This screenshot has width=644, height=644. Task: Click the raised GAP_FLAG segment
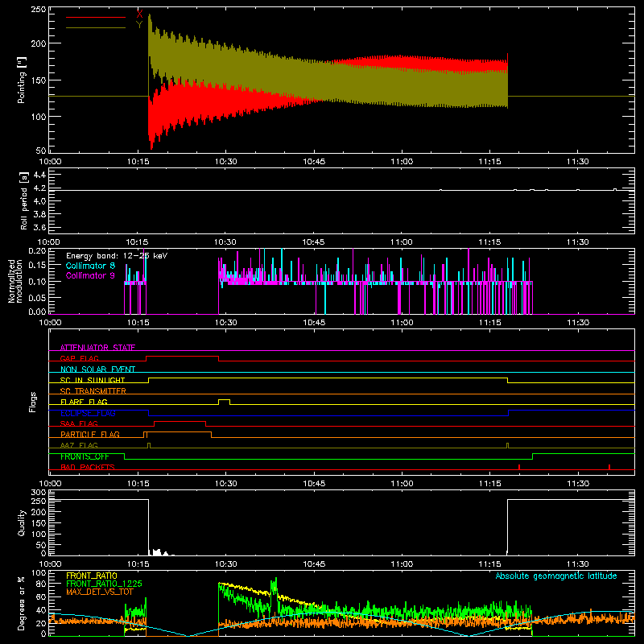click(x=183, y=357)
